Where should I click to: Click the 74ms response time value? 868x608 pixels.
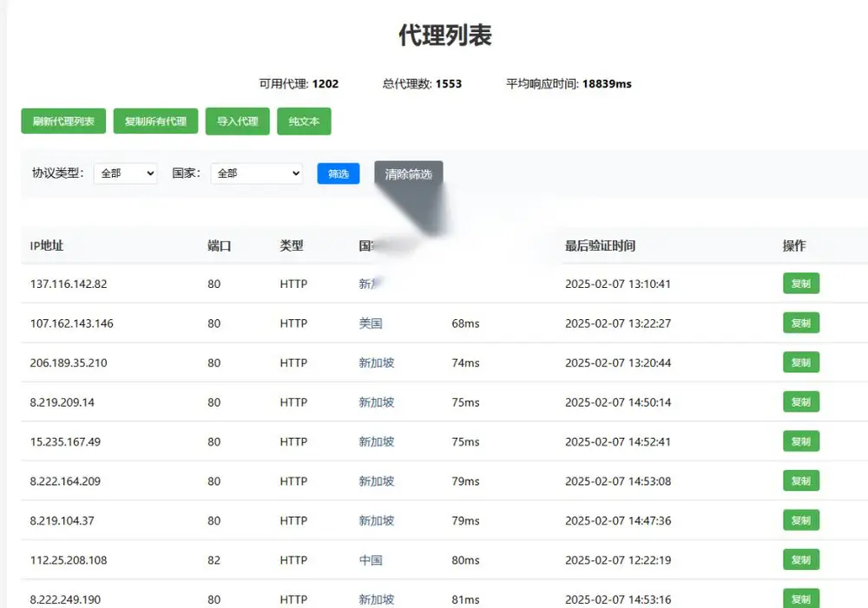click(x=465, y=363)
